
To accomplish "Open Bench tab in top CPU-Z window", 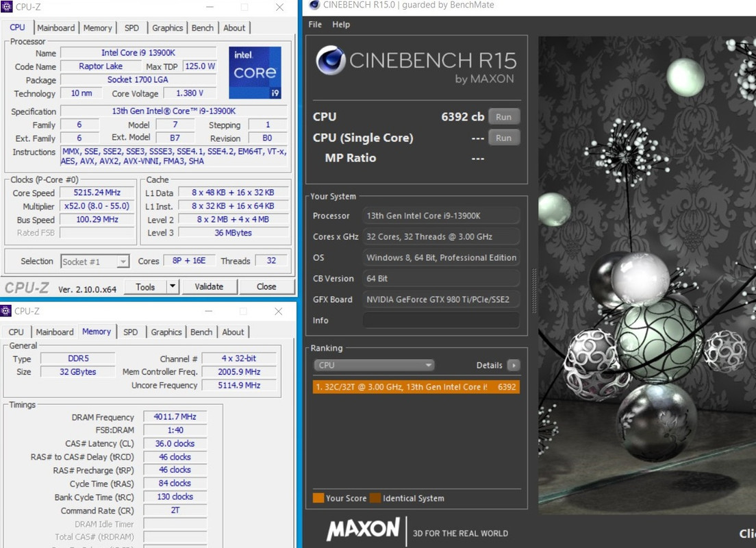I will click(x=203, y=28).
